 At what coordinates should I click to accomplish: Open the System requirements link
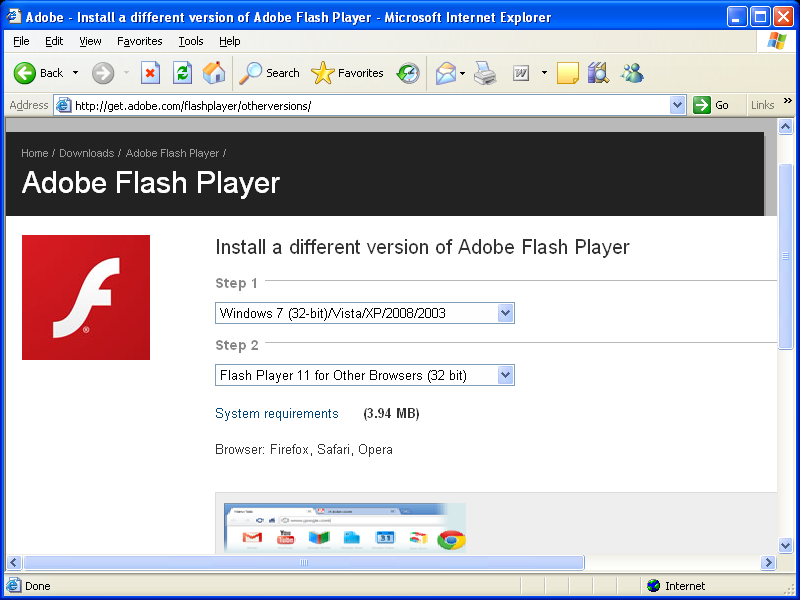(277, 413)
